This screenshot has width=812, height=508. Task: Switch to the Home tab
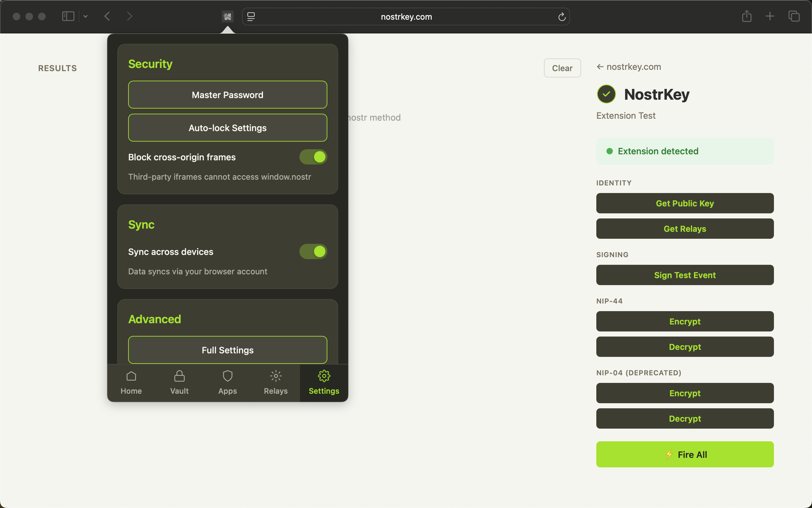coord(131,383)
